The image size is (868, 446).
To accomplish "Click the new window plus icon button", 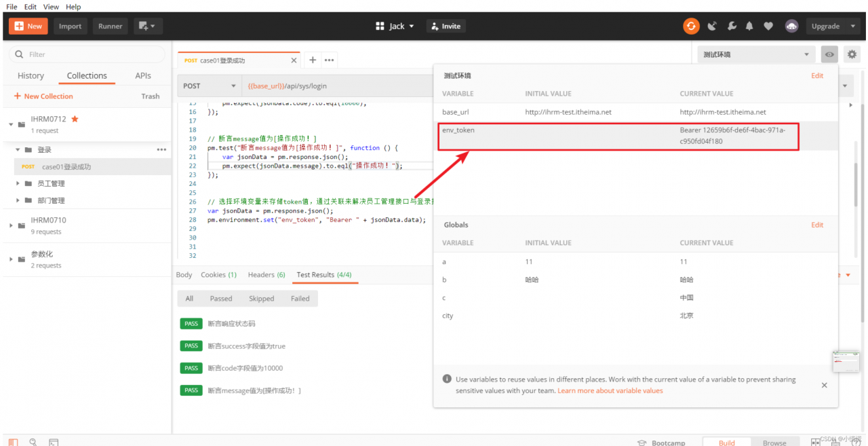I will tap(148, 26).
